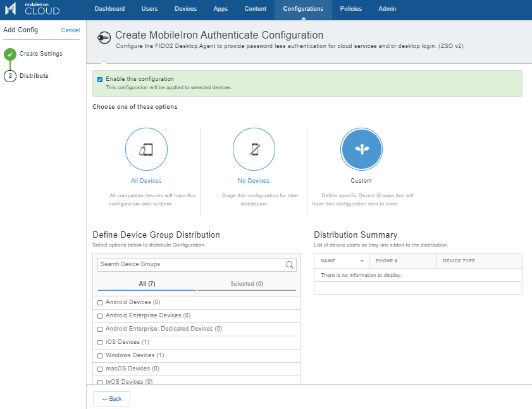Select the No Devices circle icon
Screen dimensions: 532x409
click(x=254, y=149)
